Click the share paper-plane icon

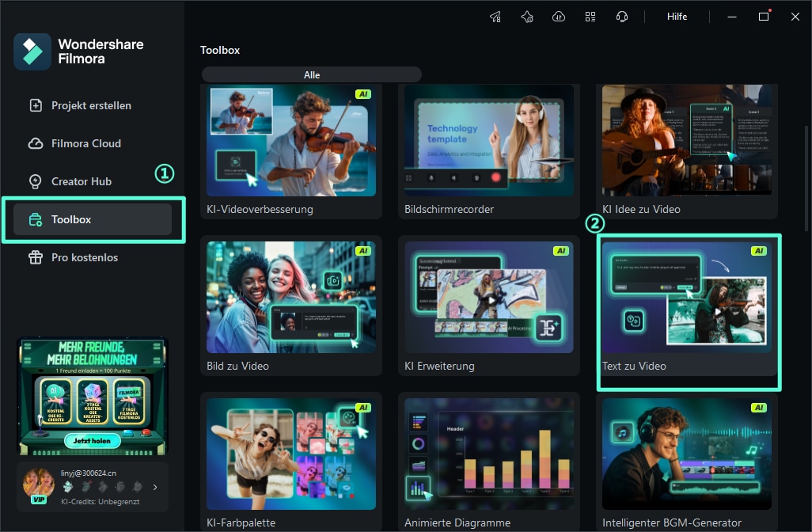coord(495,16)
